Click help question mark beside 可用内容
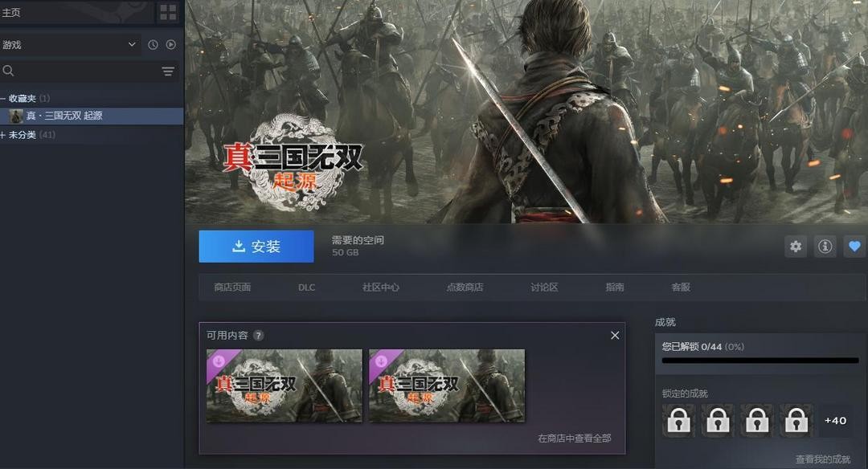The height and width of the screenshot is (469, 868). pyautogui.click(x=259, y=335)
